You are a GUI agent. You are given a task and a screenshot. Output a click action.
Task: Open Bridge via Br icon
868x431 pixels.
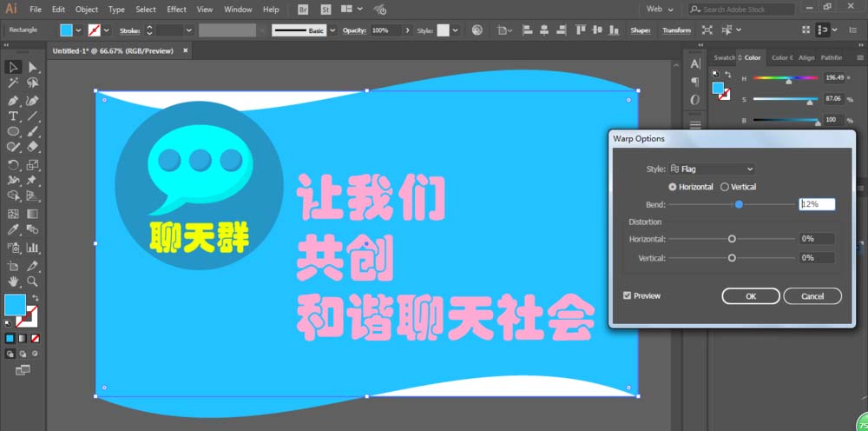303,10
